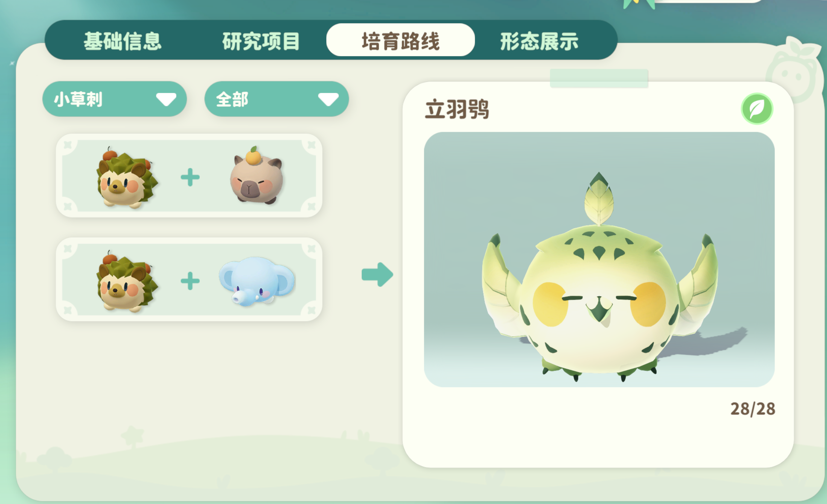The image size is (827, 504).
Task: Open the 全部 filter dropdown
Action: point(276,99)
